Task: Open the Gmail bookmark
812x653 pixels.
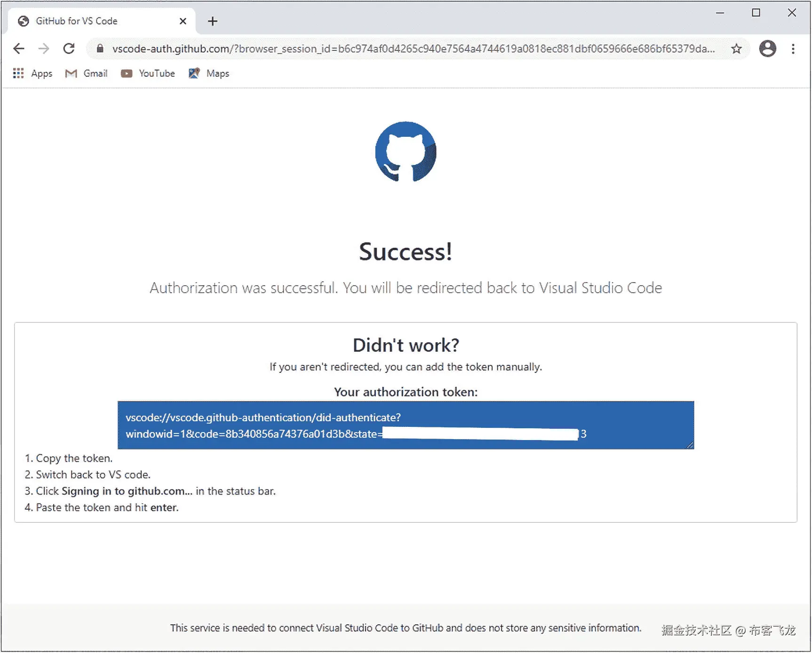Action: (87, 73)
